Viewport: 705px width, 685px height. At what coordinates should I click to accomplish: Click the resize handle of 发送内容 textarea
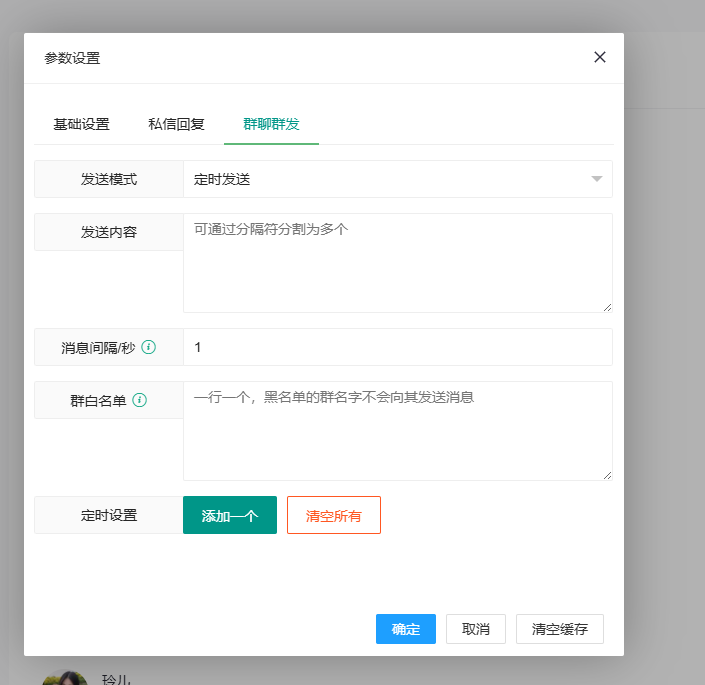(x=606, y=306)
